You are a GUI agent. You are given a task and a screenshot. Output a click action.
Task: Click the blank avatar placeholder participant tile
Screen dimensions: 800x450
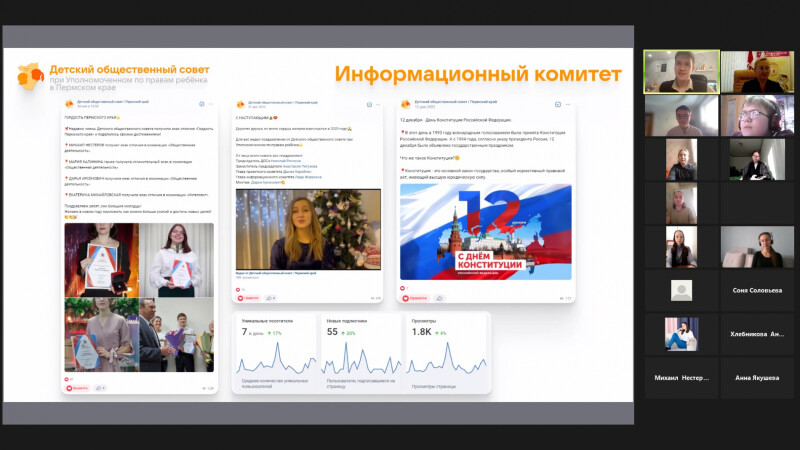[x=681, y=291]
